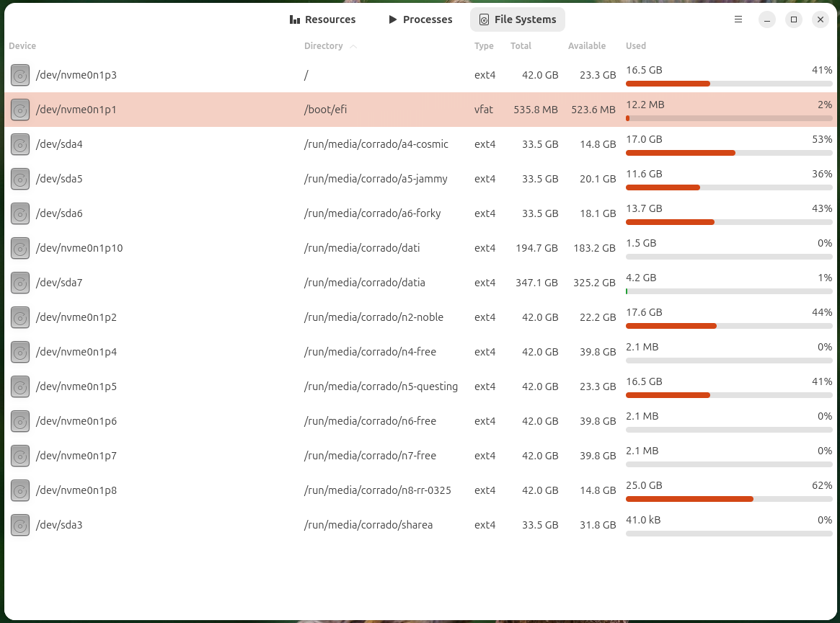Sort by the Type column header
The height and width of the screenshot is (623, 840).
(484, 46)
